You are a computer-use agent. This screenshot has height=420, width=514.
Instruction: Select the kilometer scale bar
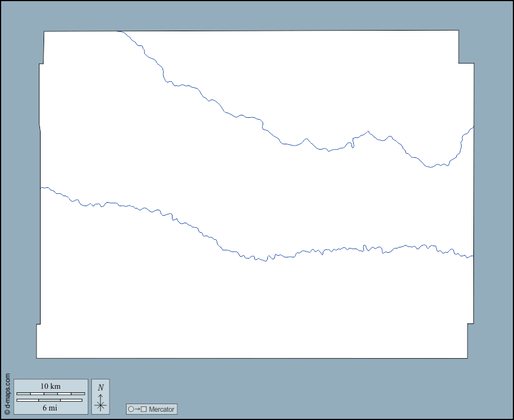tap(51, 393)
